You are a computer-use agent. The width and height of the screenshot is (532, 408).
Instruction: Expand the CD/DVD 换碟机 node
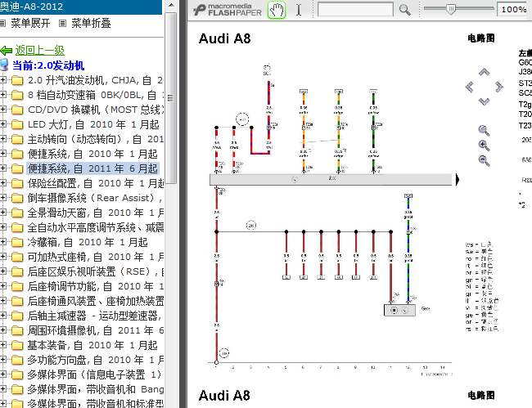point(2,110)
